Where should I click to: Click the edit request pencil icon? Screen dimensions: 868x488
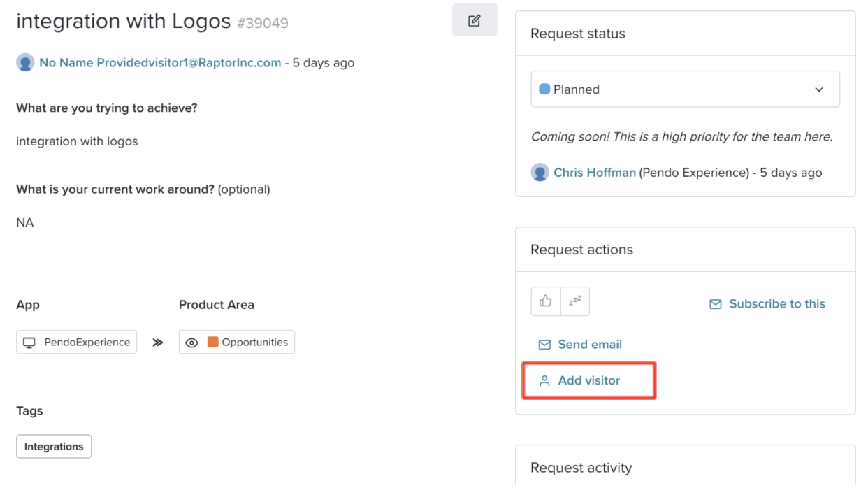(475, 20)
